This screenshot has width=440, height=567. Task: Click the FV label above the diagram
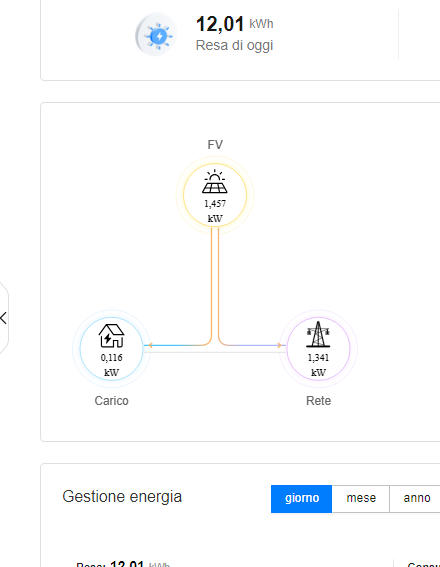(x=215, y=145)
